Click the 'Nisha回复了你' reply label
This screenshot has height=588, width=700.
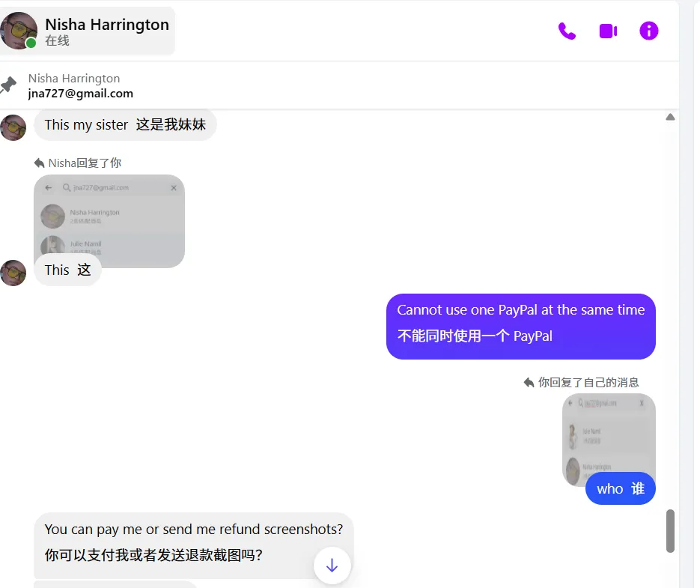(x=78, y=163)
